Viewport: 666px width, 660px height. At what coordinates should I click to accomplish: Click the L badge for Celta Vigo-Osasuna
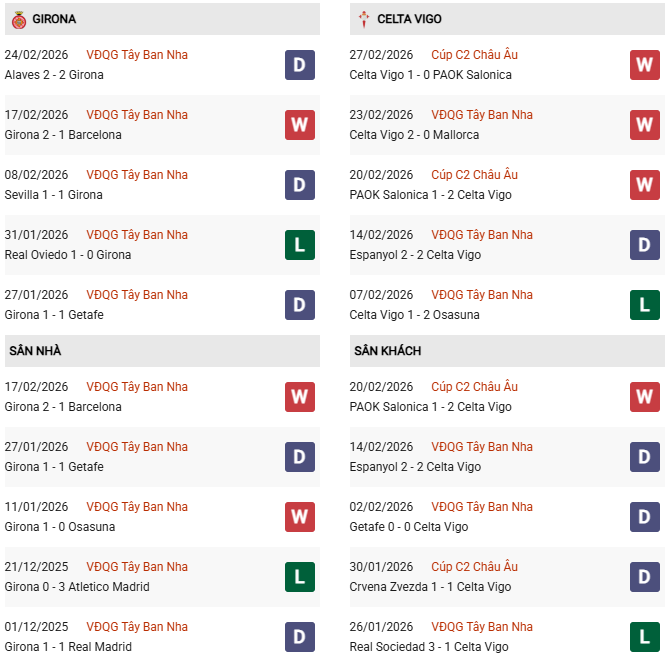(x=645, y=305)
